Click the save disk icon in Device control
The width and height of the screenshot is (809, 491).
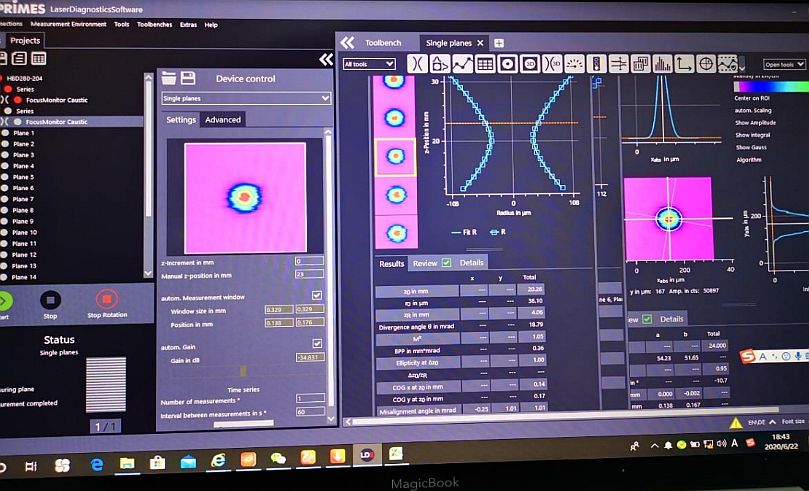(188, 78)
